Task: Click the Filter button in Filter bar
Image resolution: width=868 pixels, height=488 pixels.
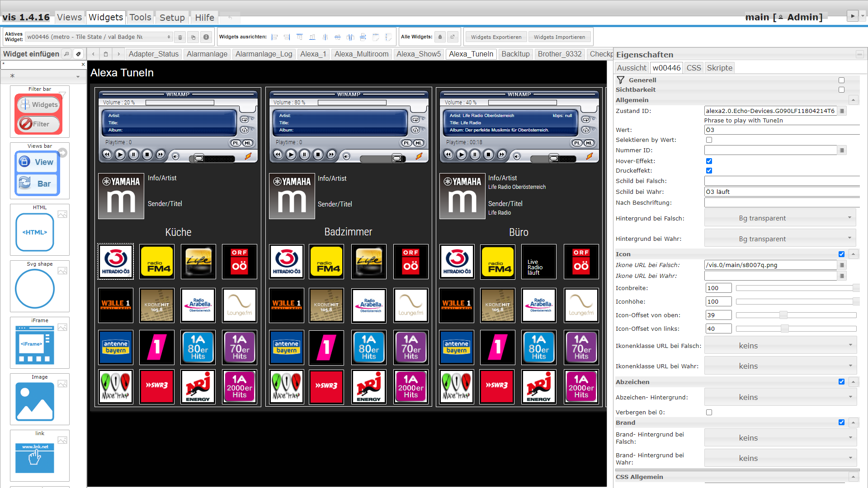Action: pyautogui.click(x=39, y=124)
